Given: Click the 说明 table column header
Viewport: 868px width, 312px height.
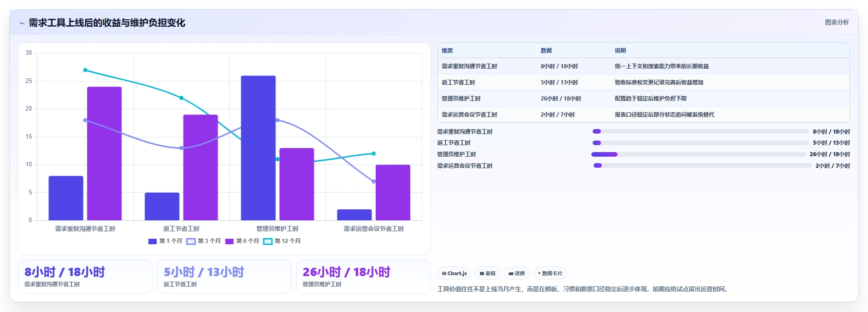Looking at the screenshot, I should [x=620, y=51].
